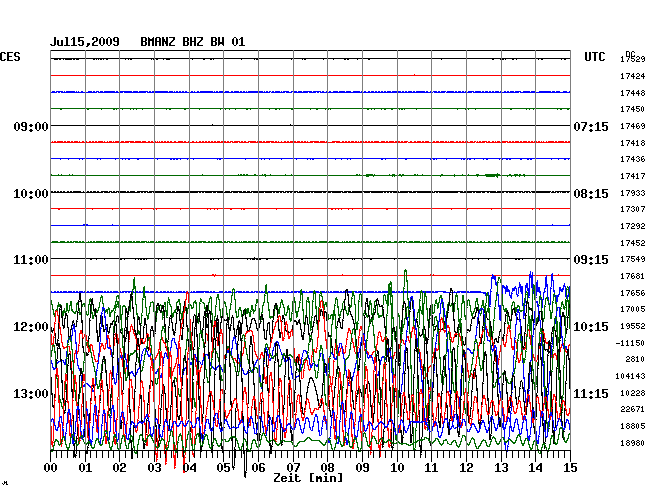Click the "14" minute axis label
Screen dimensions: 650x494
click(536, 468)
